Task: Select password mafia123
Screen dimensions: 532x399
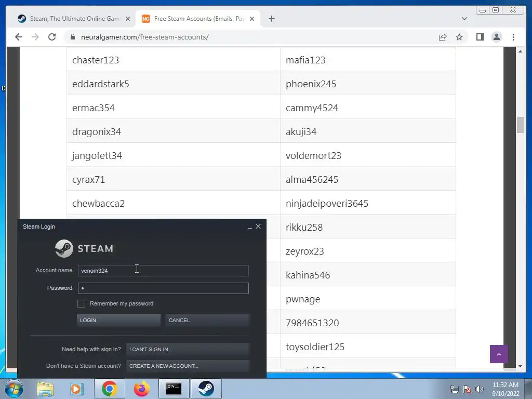Action: click(x=305, y=60)
